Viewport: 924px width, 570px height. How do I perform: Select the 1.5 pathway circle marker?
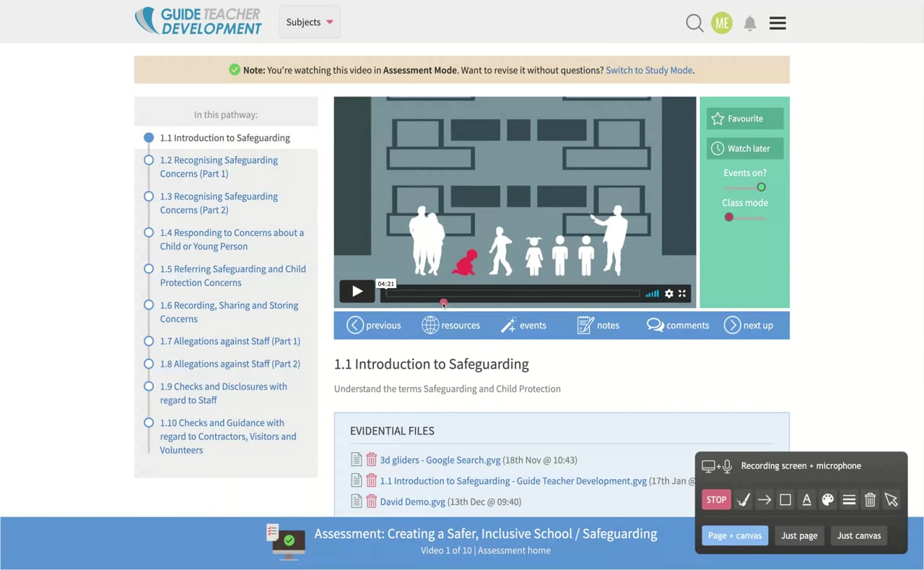pyautogui.click(x=149, y=268)
